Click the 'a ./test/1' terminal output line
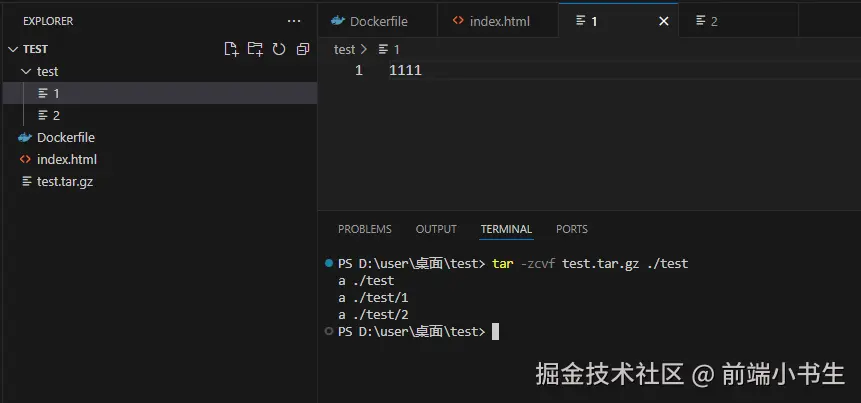Image resolution: width=861 pixels, height=403 pixels. [x=373, y=298]
